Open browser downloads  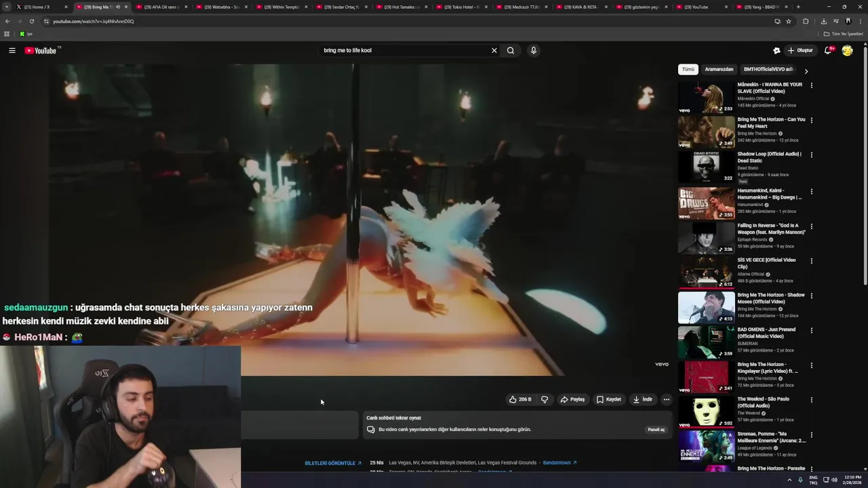pos(824,21)
